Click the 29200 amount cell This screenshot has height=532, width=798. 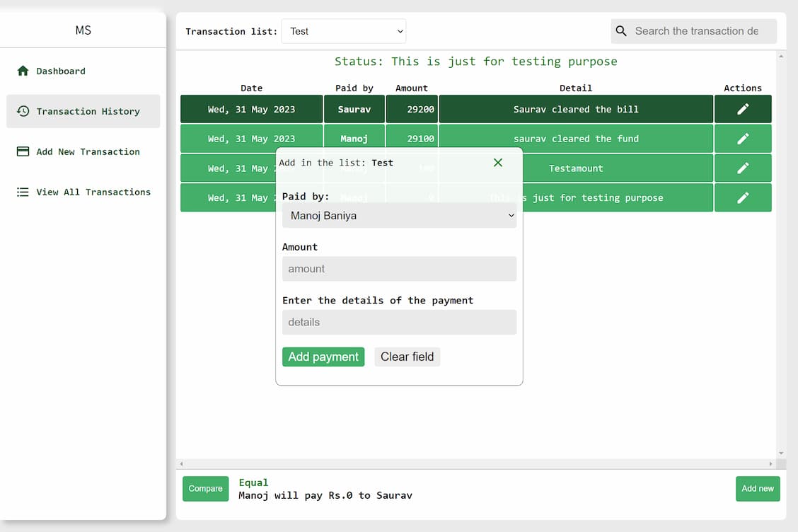click(x=412, y=109)
